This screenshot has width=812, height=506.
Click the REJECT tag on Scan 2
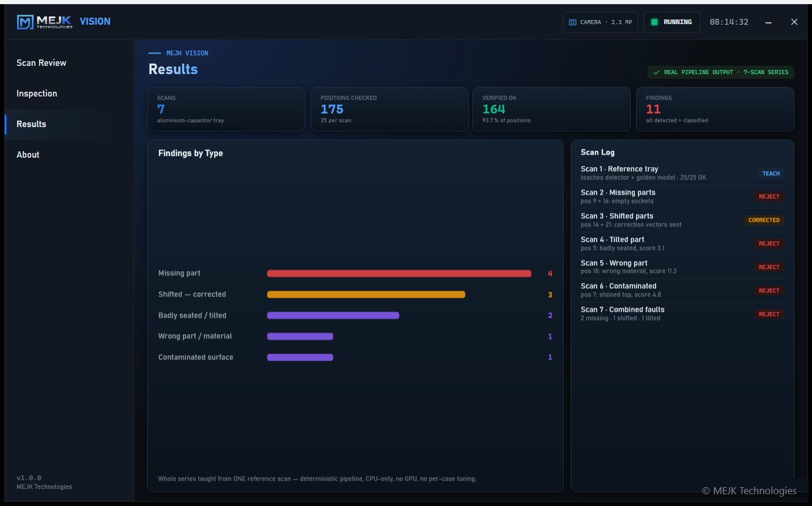coord(769,197)
